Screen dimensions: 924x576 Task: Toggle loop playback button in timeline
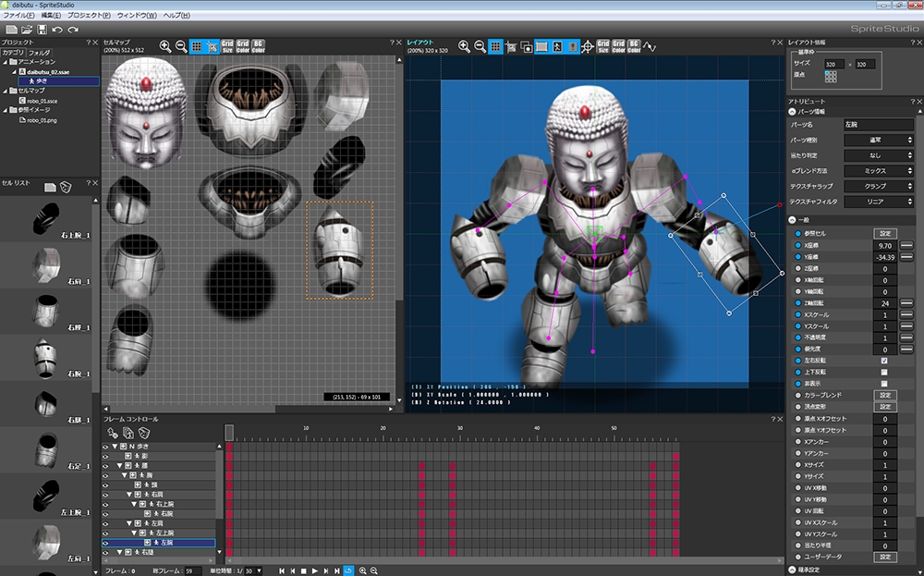[348, 570]
